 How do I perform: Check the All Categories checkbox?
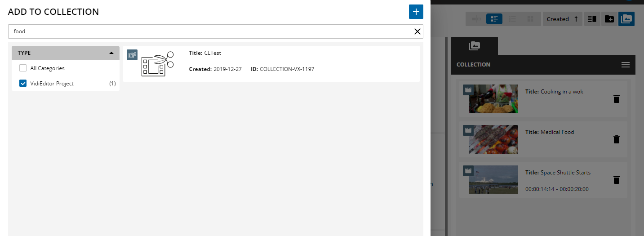(23, 68)
